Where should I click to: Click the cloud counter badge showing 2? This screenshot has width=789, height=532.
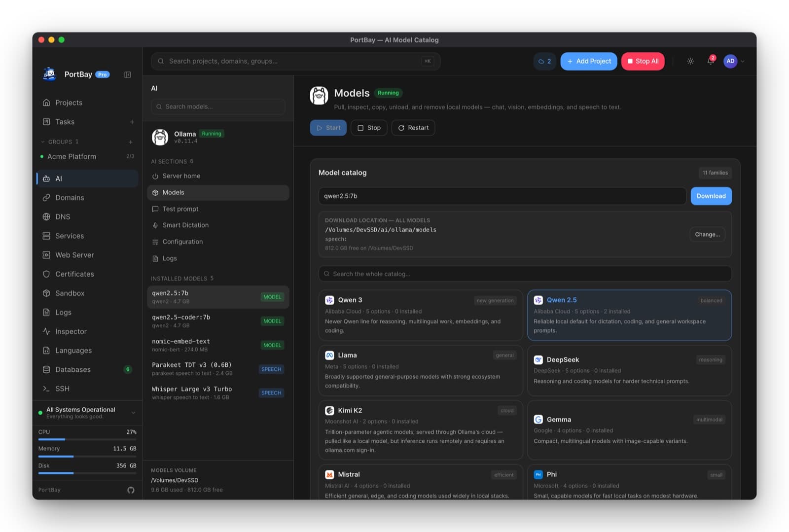point(544,61)
